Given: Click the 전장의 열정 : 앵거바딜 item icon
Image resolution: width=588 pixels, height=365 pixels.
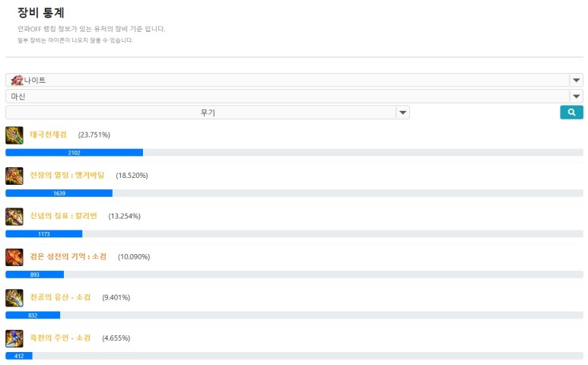Looking at the screenshot, I should (x=14, y=176).
